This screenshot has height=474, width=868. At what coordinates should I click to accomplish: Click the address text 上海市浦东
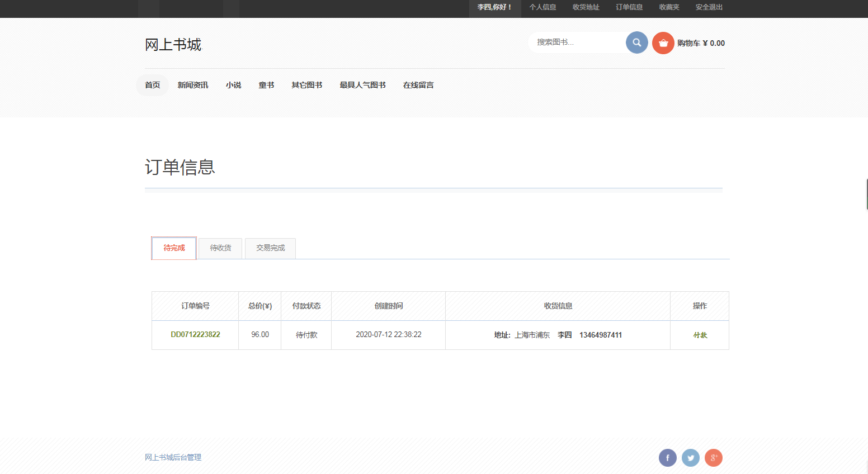532,335
